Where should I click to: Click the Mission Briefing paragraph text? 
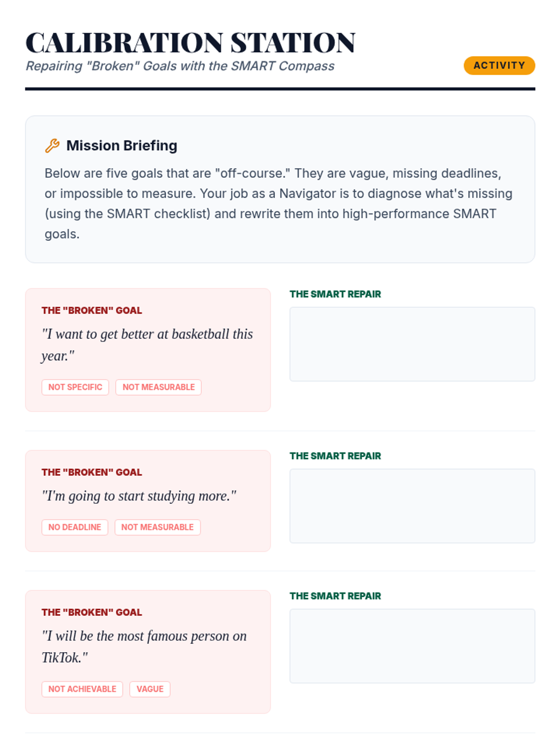279,204
